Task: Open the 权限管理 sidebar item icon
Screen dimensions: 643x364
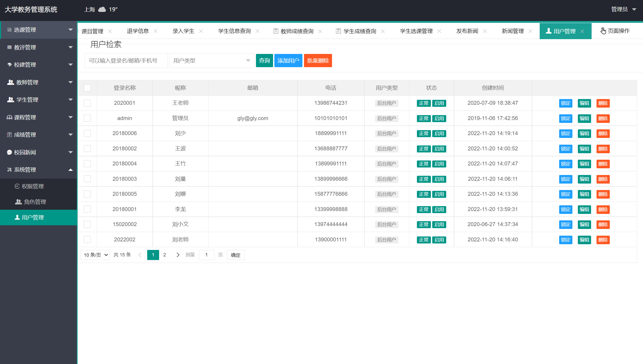Action: tap(17, 186)
